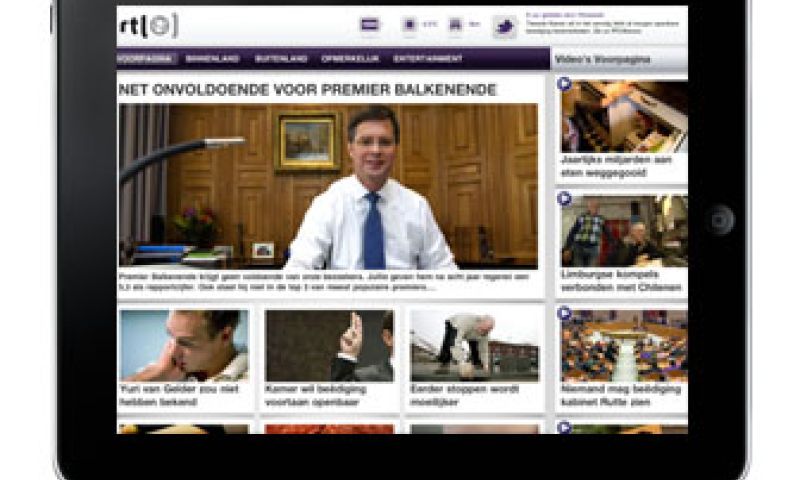Open Jaarlijks miljarden aan eten weggegooid
The height and width of the screenshot is (480, 800).
tap(617, 166)
